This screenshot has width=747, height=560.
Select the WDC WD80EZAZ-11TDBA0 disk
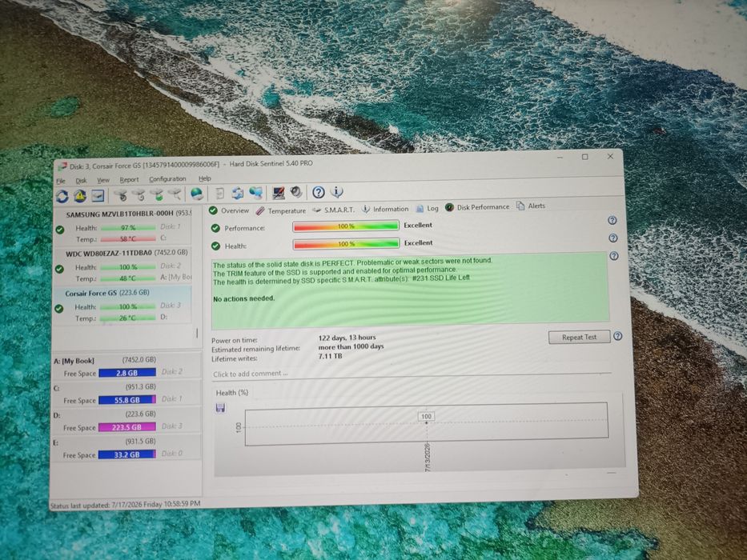pos(122,266)
